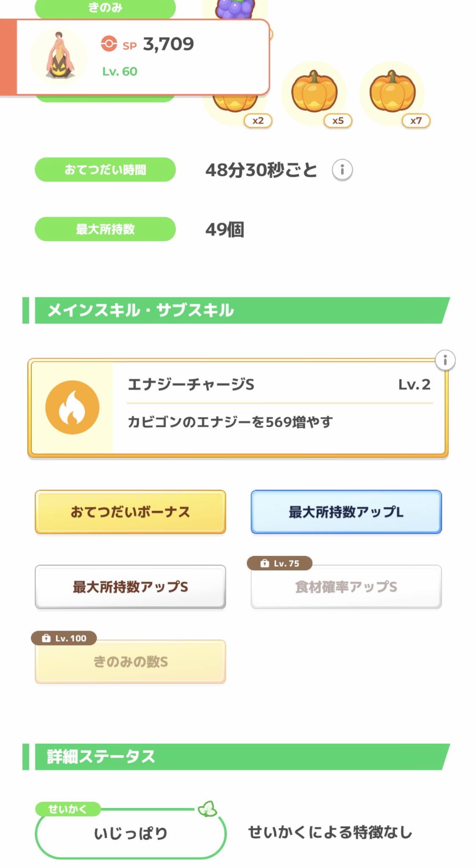476x868 pixels.
Task: Tap the mint leaf nature icon
Action: (207, 809)
